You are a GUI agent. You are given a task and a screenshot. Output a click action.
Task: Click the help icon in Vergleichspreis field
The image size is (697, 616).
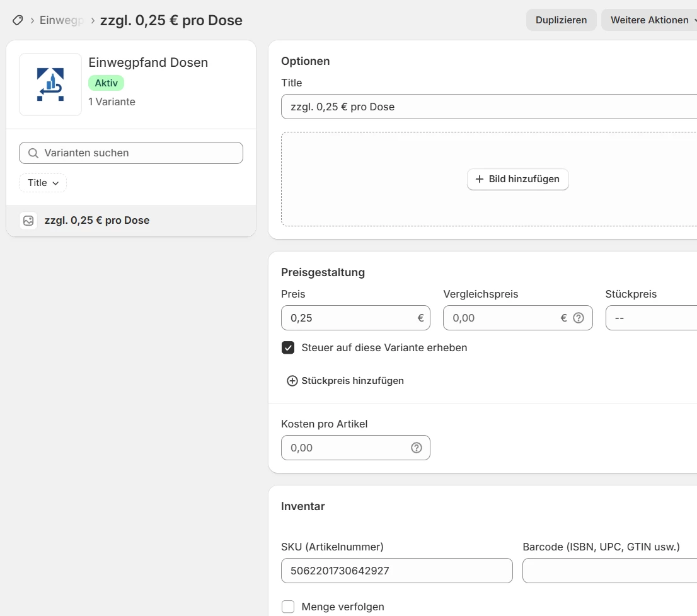click(x=579, y=318)
